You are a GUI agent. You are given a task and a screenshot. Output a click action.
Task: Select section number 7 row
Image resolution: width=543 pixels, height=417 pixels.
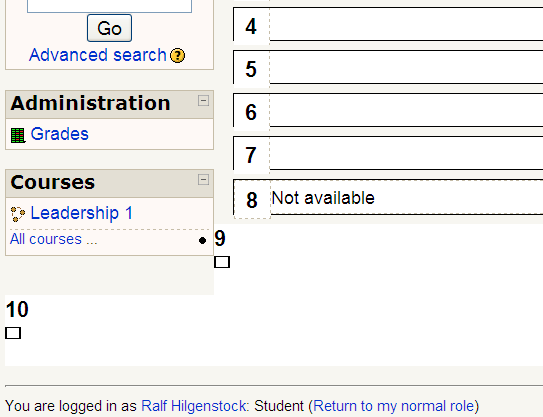click(x=388, y=153)
